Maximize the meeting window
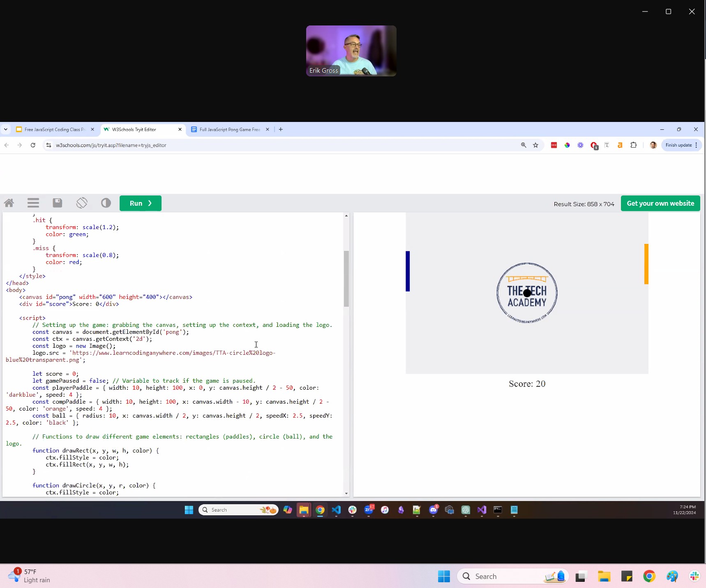This screenshot has height=588, width=706. 668,11
